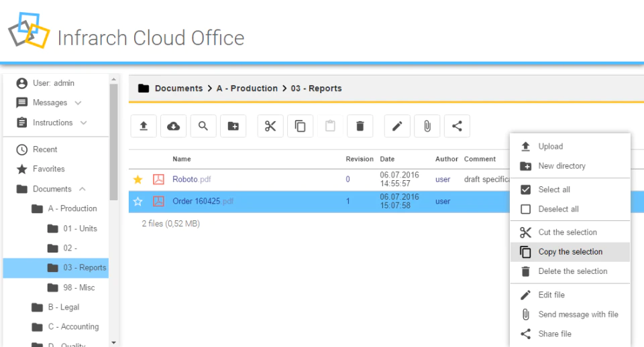
Task: Sort by the Author column header
Action: pos(447,159)
